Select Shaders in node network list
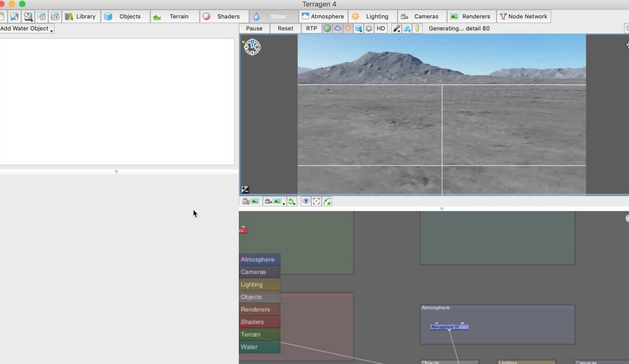629x364 pixels. (260, 322)
